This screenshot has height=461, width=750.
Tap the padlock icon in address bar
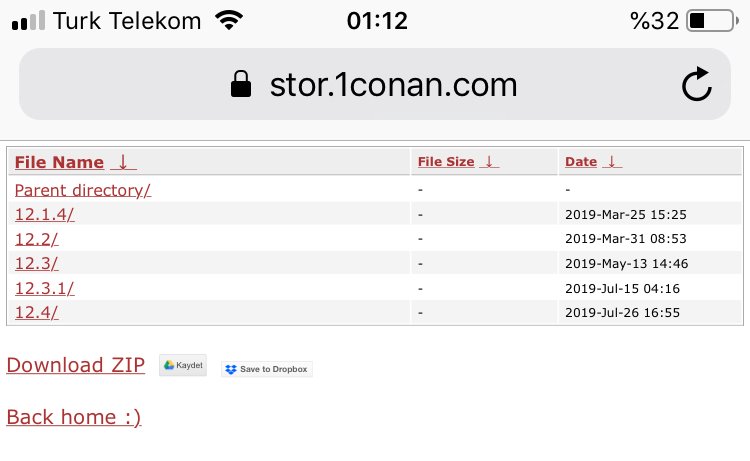point(240,85)
